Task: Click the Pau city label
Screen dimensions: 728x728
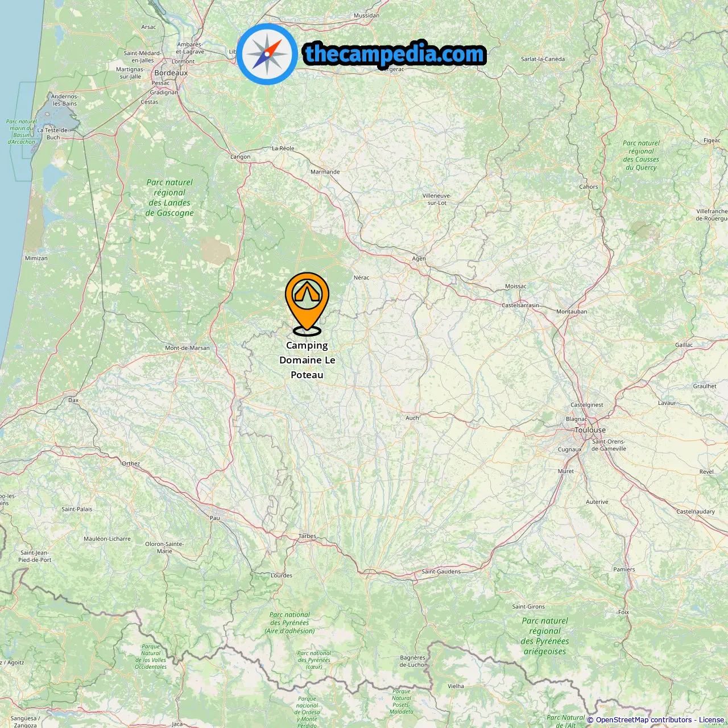Action: pyautogui.click(x=215, y=518)
